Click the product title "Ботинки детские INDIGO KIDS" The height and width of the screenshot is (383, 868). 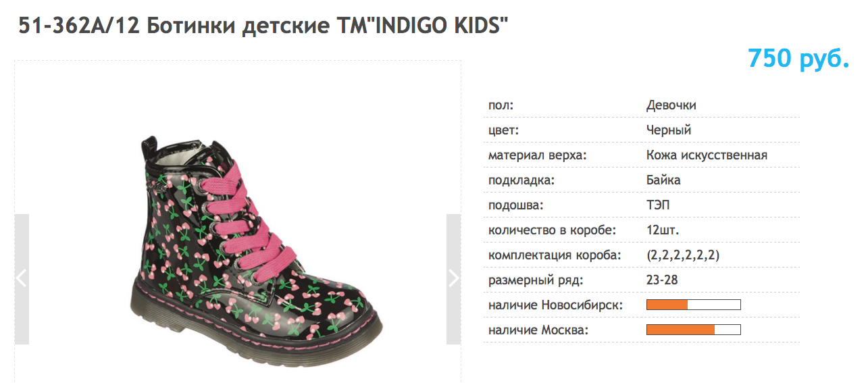point(263,26)
